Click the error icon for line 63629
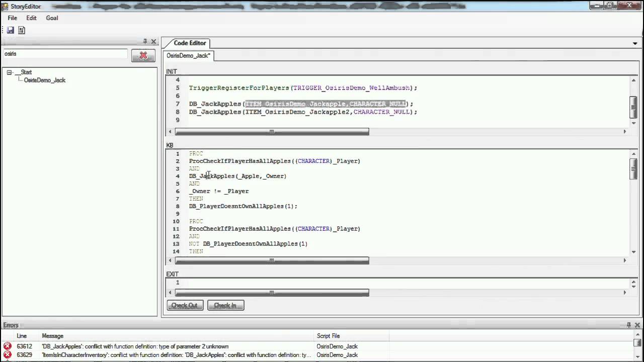Screen dimensions: 644x362 click(x=7, y=355)
